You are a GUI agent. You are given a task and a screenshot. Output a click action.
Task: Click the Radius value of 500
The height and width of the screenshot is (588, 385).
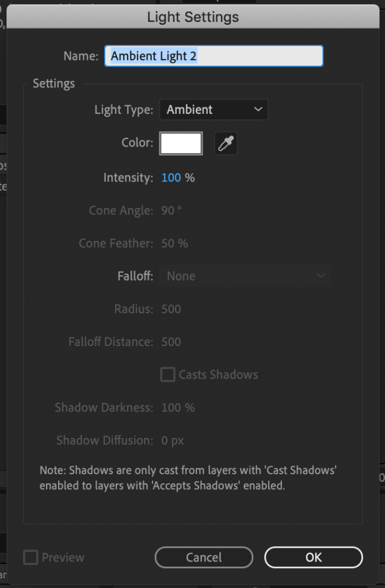tap(171, 309)
